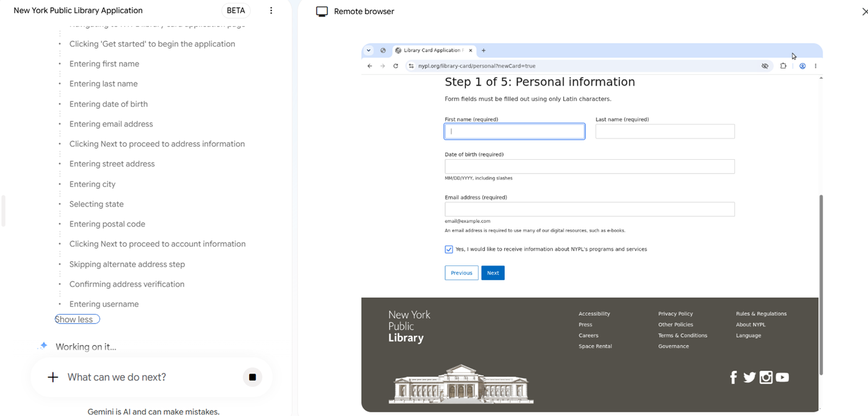Go forward in the remote browser

(x=383, y=66)
